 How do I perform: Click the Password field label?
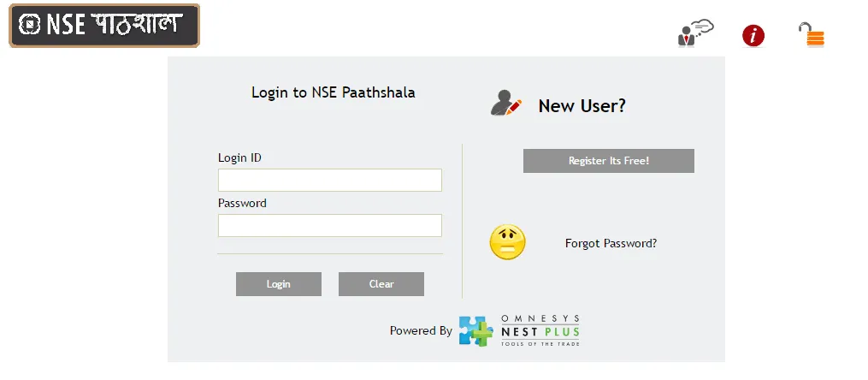[x=242, y=203]
